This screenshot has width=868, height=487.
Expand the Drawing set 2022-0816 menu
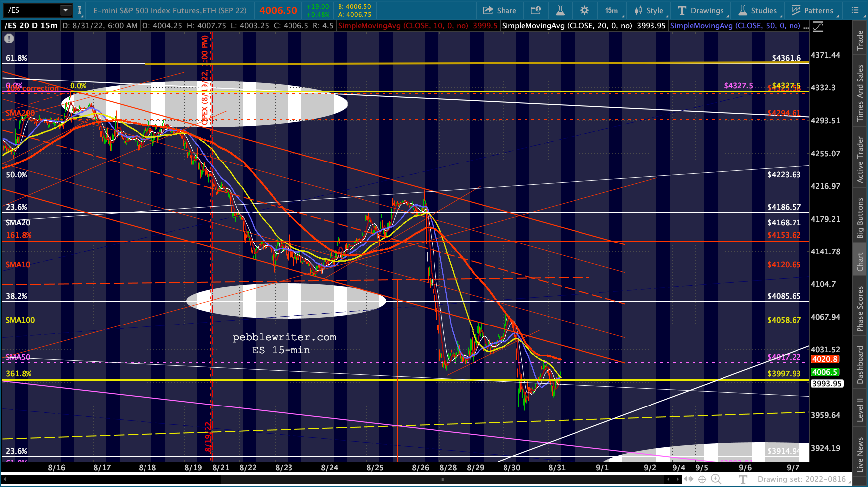point(801,479)
